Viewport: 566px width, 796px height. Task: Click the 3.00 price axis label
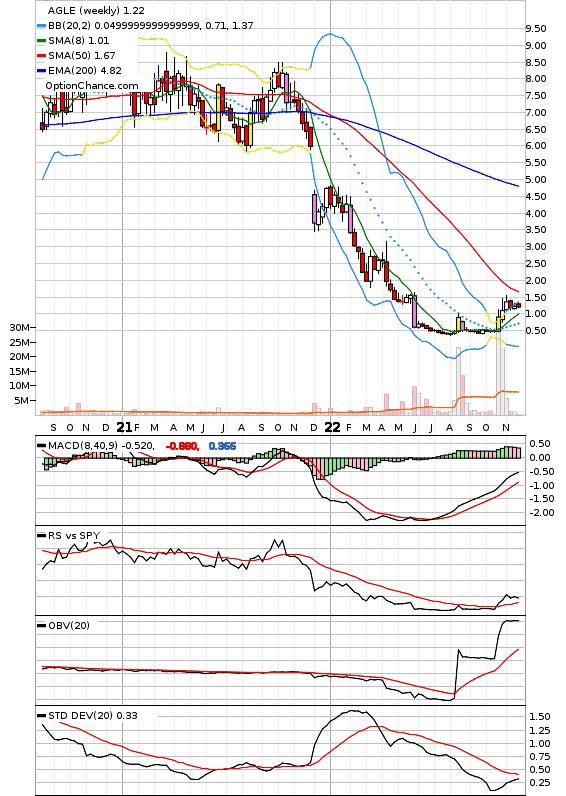(x=536, y=247)
